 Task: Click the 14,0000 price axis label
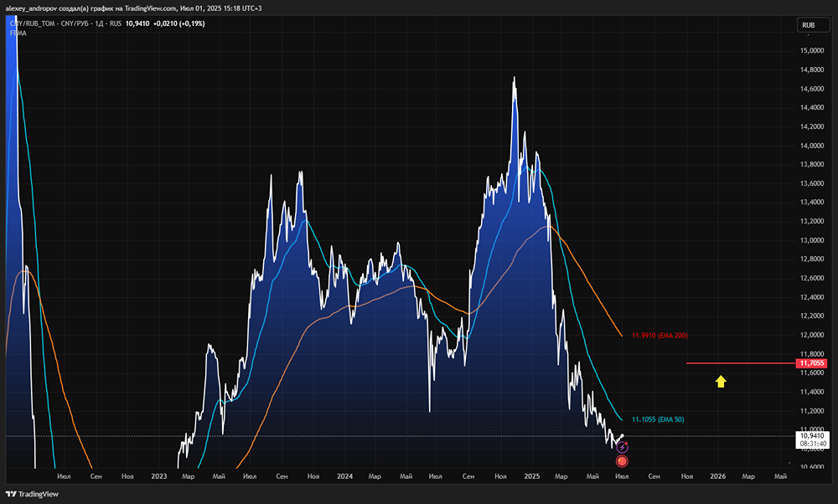[812, 145]
